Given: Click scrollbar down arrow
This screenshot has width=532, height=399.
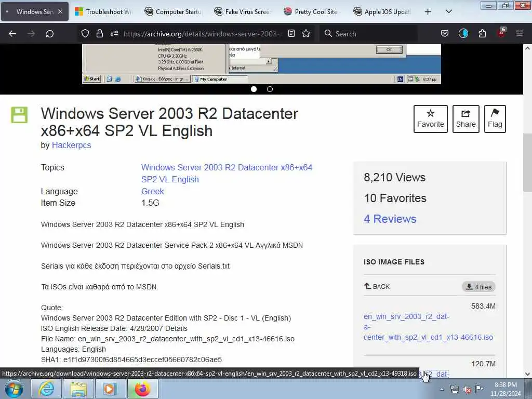Looking at the screenshot, I should point(527,374).
